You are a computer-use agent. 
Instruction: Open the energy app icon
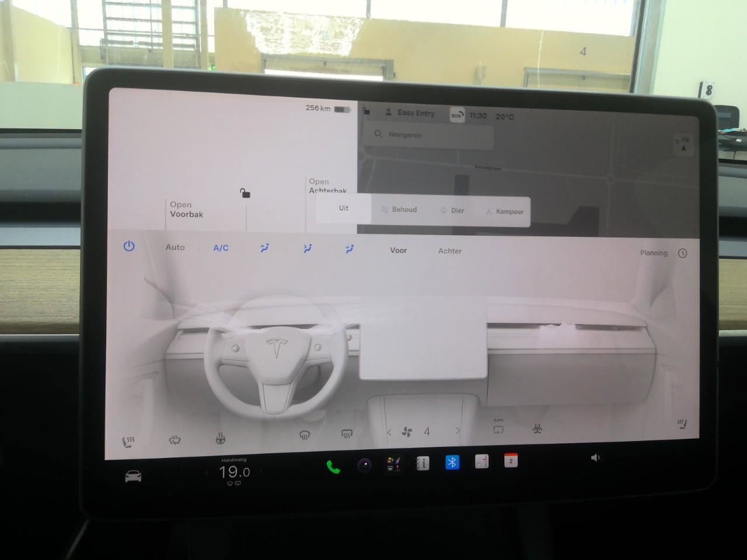pos(481,461)
